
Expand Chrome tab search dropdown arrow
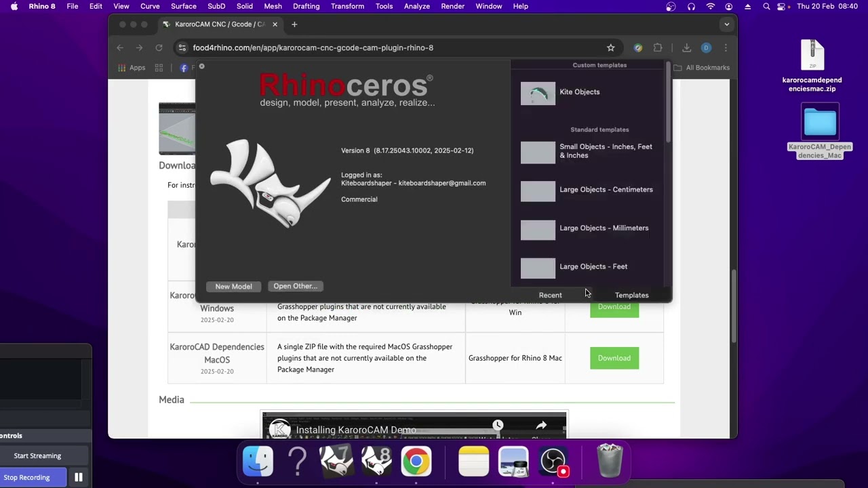tap(726, 24)
